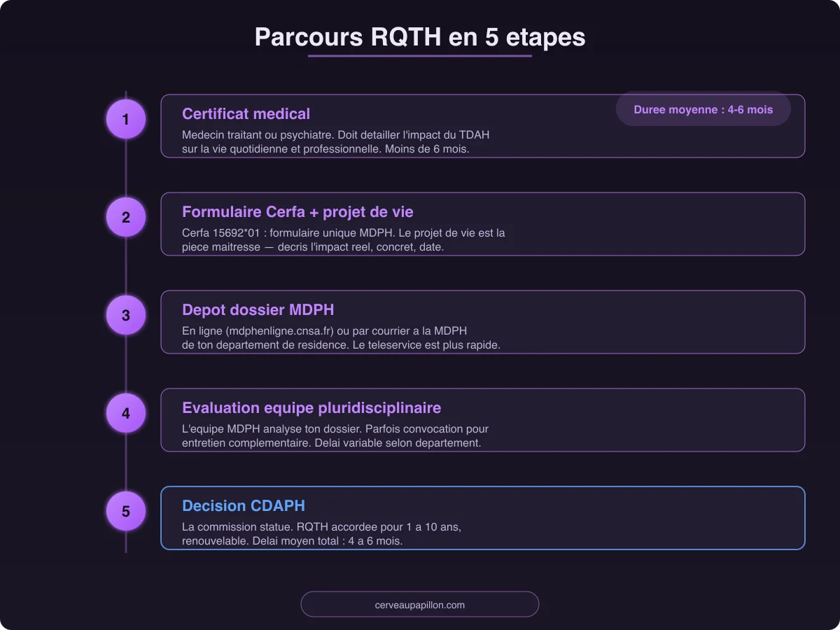
Task: Select step circle number 2
Action: point(125,217)
